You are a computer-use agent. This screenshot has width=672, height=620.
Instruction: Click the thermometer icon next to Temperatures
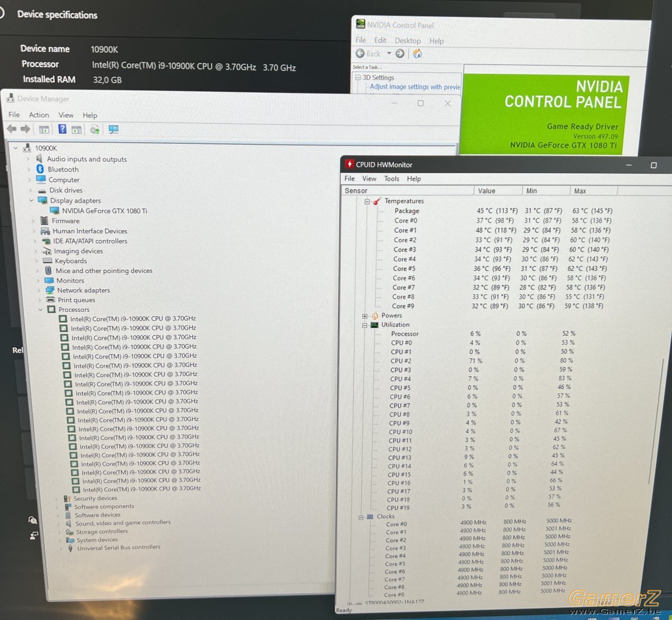click(x=377, y=201)
